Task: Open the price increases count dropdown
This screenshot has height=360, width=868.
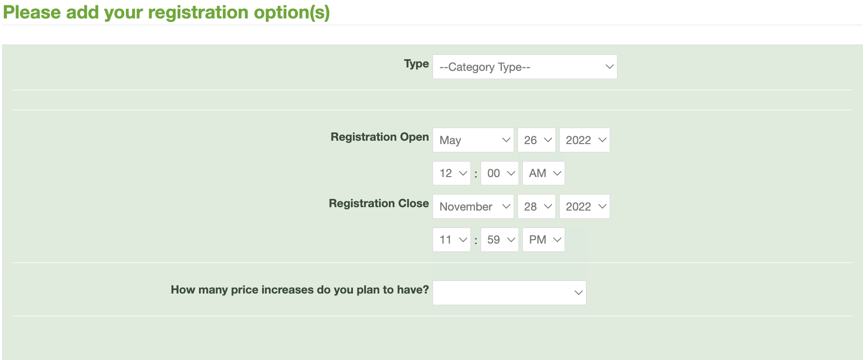Action: tap(509, 293)
